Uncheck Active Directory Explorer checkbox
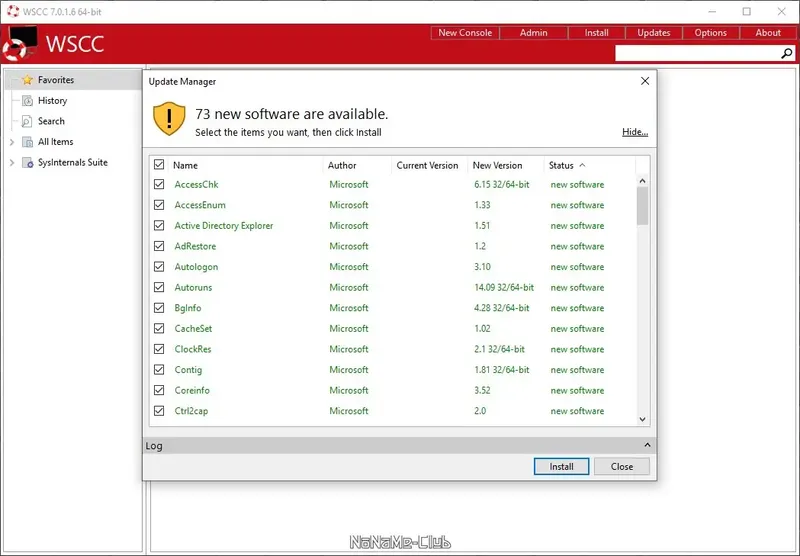 pyautogui.click(x=159, y=225)
